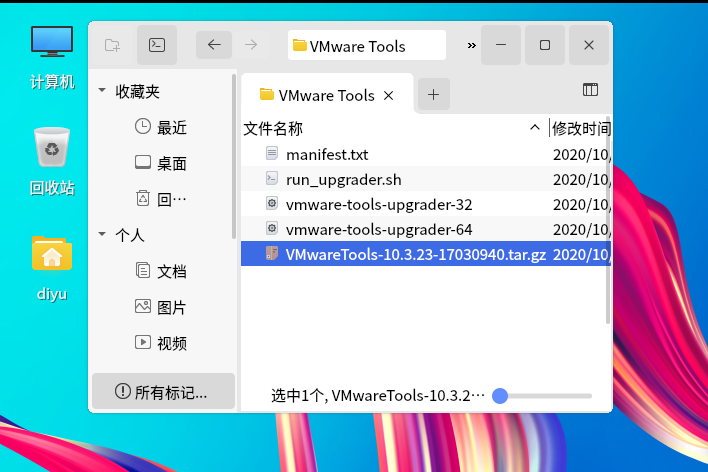Open 最近 in sidebar
Image resolution: width=708 pixels, height=472 pixels.
161,127
